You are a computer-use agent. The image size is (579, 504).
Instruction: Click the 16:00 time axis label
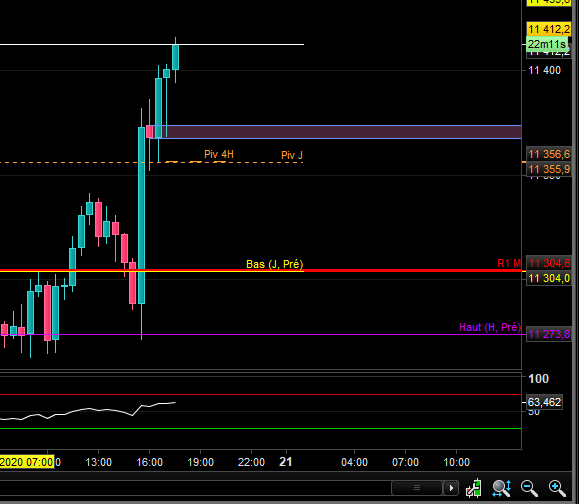150,462
